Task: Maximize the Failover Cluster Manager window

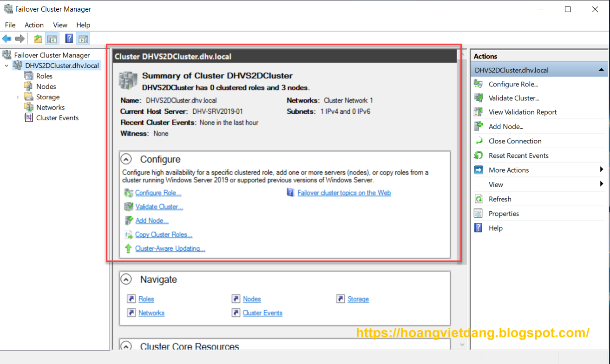Action: (x=568, y=9)
